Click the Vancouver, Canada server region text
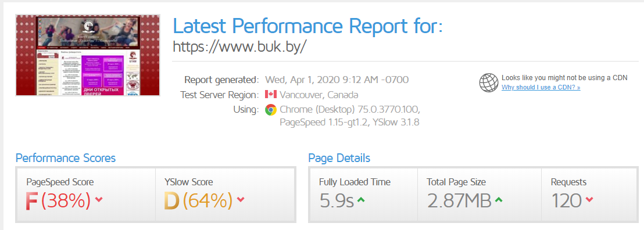Viewport: 644px width, 230px height. tap(319, 95)
